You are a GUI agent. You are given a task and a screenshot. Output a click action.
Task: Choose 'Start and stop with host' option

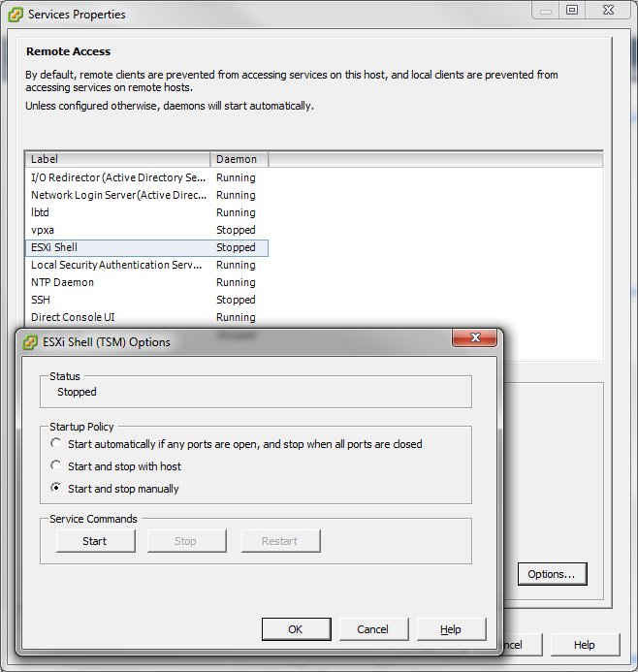click(55, 465)
